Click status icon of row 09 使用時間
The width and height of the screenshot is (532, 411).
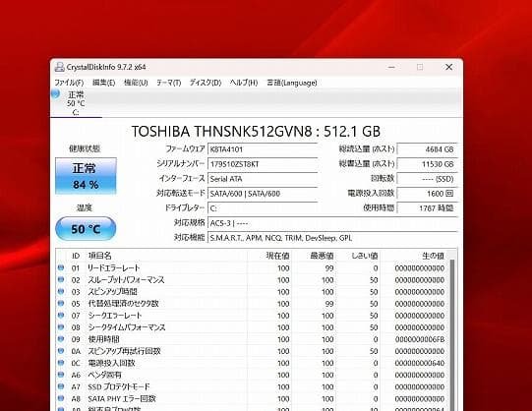(x=61, y=339)
